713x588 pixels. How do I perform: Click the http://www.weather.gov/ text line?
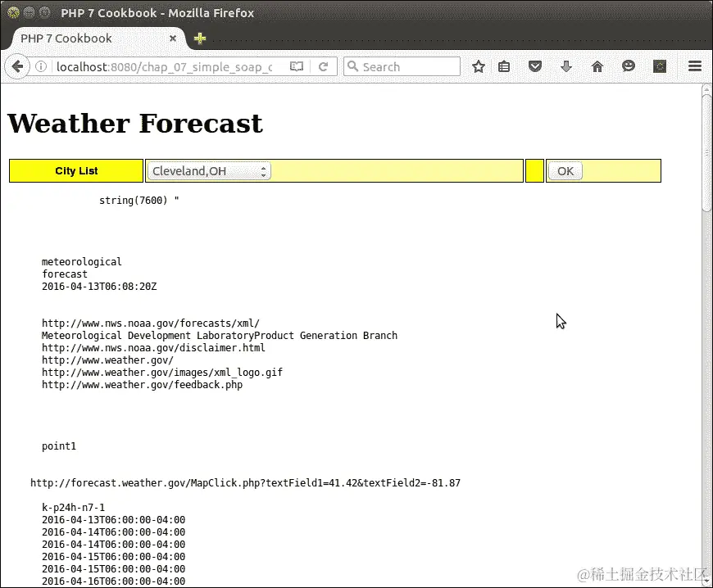pos(107,360)
